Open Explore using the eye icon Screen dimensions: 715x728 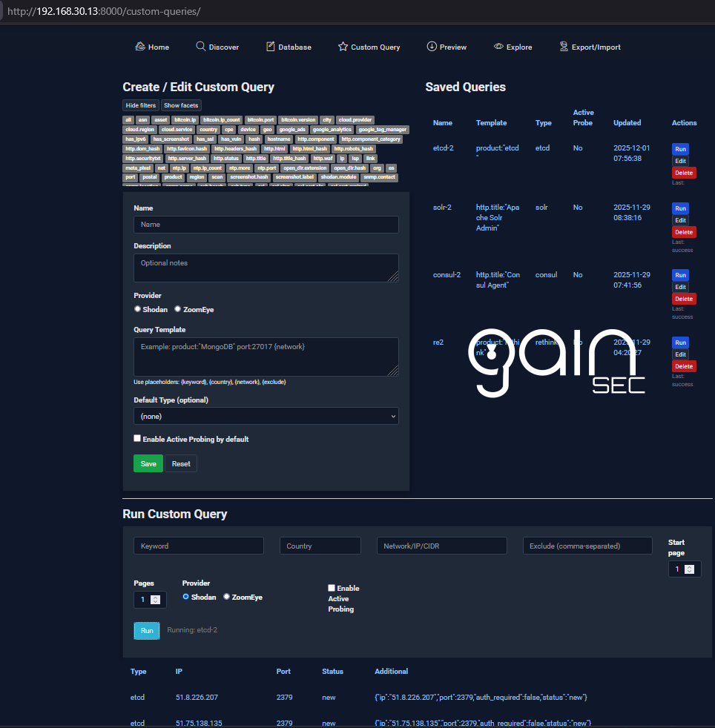click(x=497, y=47)
